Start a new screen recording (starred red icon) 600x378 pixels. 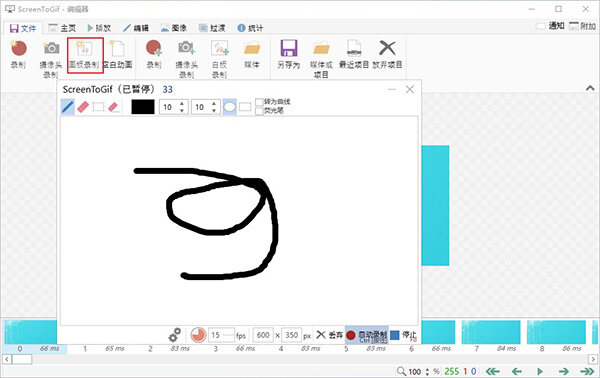point(18,55)
